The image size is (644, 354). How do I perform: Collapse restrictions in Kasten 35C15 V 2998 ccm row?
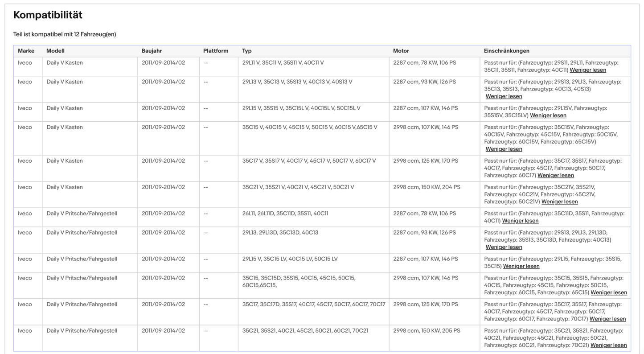coord(504,149)
